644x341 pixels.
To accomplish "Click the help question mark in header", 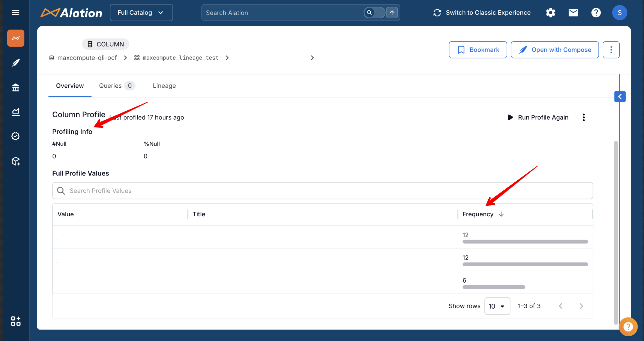I will [596, 13].
